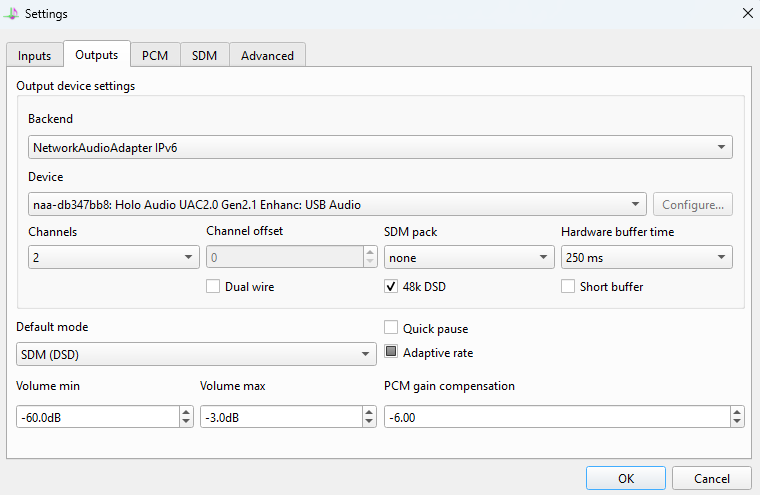Decrease PCM gain compensation with down arrow
The image size is (760, 495).
[x=737, y=422]
